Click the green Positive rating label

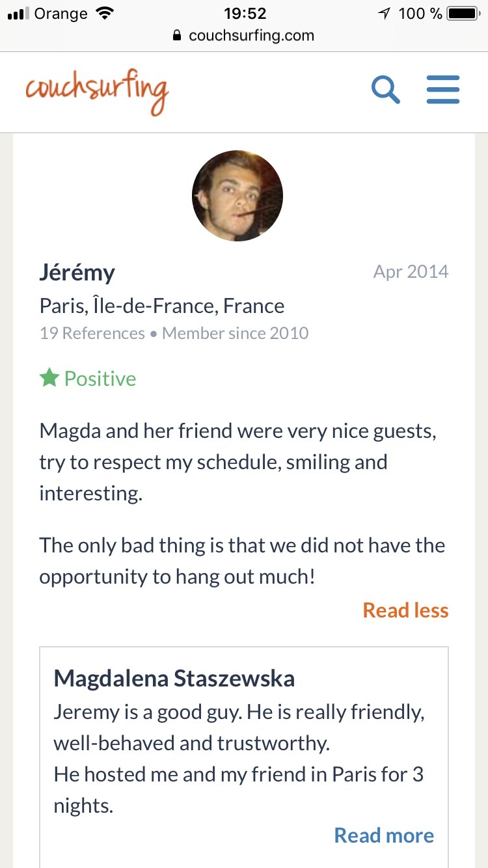(100, 379)
